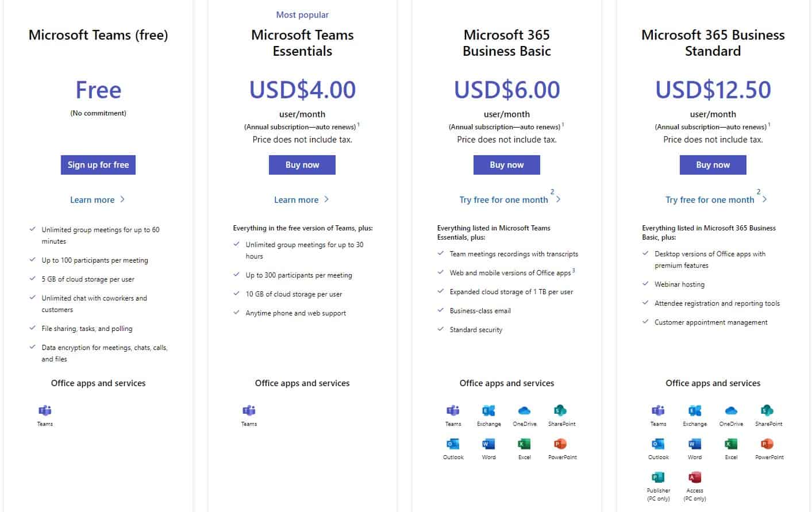Click Buy now for Business Basic

pos(507,165)
